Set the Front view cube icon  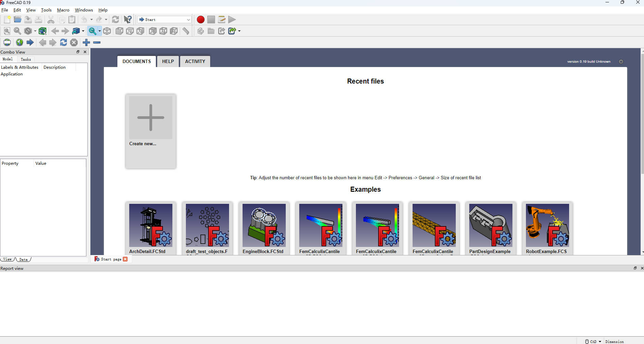click(x=119, y=31)
